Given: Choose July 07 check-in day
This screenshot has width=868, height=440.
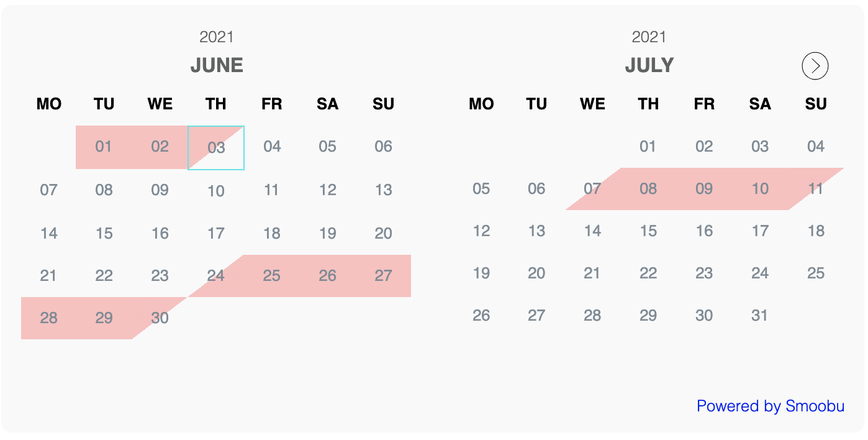Looking at the screenshot, I should coord(593,188).
